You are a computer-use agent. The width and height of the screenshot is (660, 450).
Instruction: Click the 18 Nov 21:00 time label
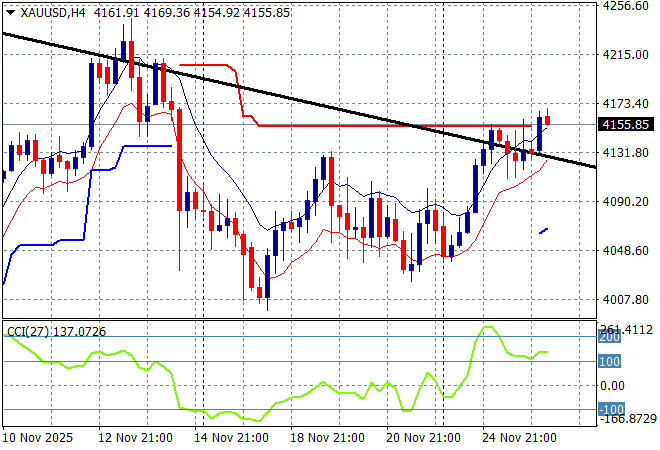[327, 438]
